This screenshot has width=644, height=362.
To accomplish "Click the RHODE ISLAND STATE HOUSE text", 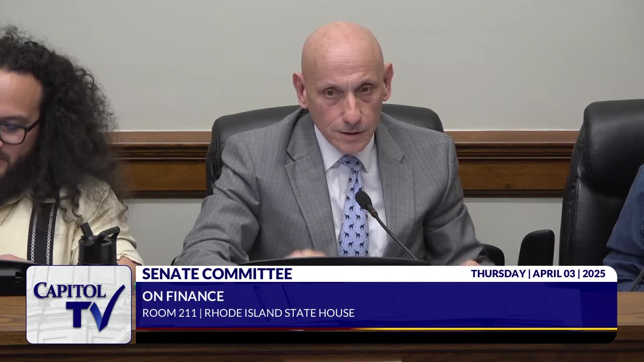I will (x=279, y=313).
